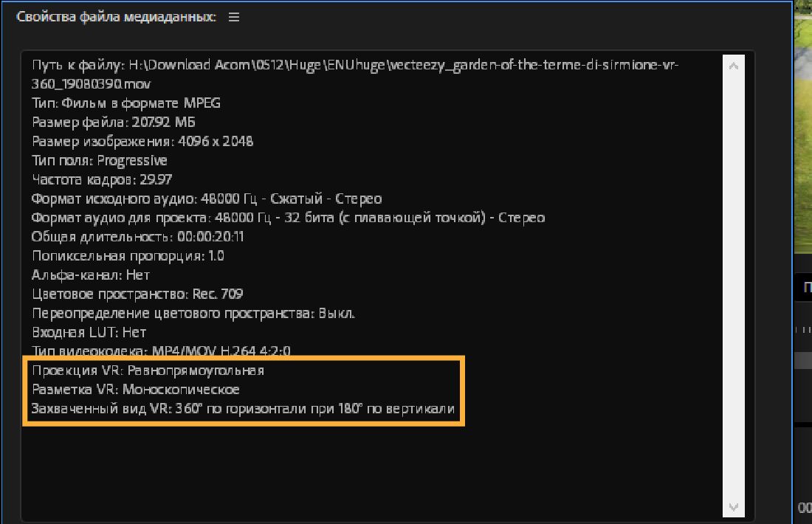Click the 'Разметка VR: Моноскопическое' line

click(136, 389)
